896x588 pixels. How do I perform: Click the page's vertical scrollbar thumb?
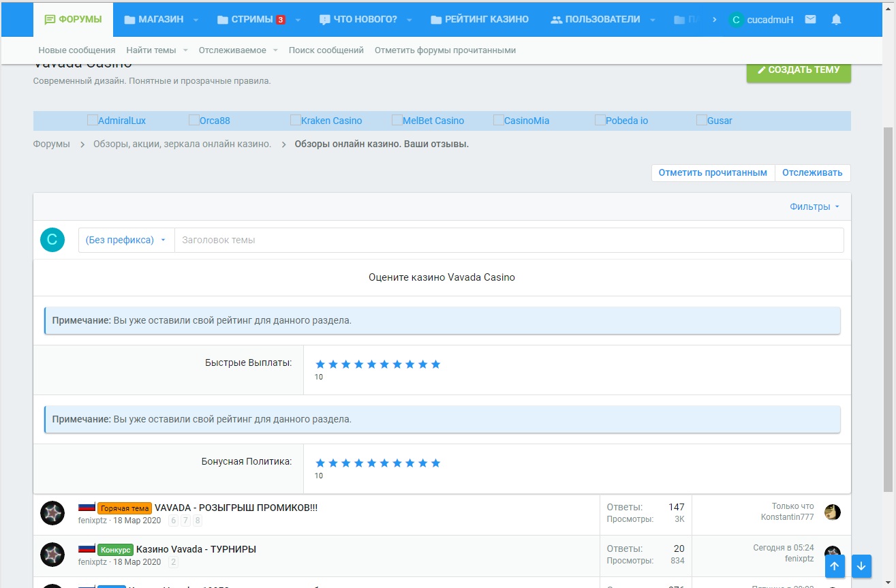pos(888,309)
